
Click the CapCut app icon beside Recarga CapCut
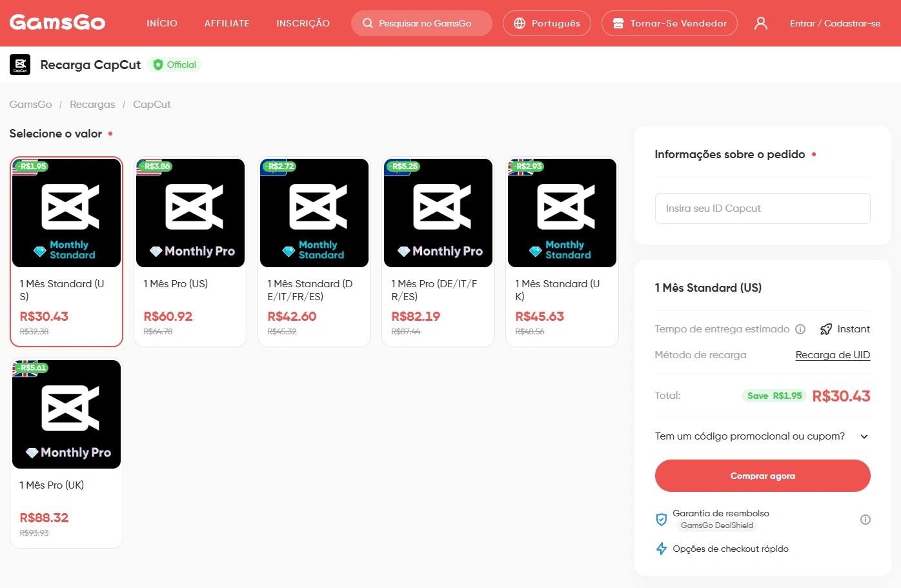tap(20, 65)
